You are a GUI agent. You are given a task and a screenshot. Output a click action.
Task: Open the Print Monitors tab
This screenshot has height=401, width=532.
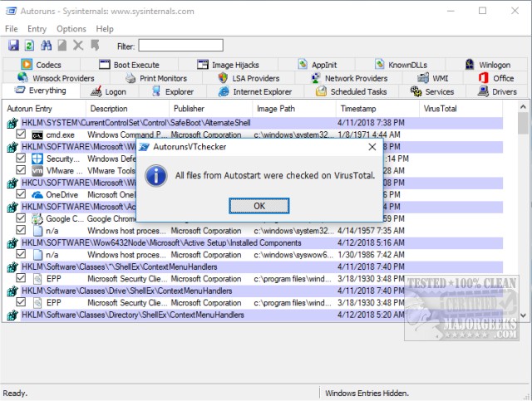(x=156, y=78)
